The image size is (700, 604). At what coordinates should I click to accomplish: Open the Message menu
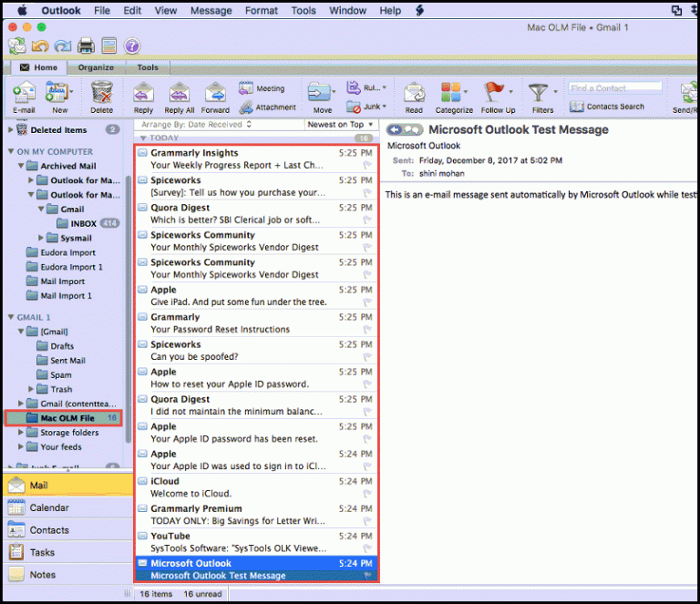[211, 10]
